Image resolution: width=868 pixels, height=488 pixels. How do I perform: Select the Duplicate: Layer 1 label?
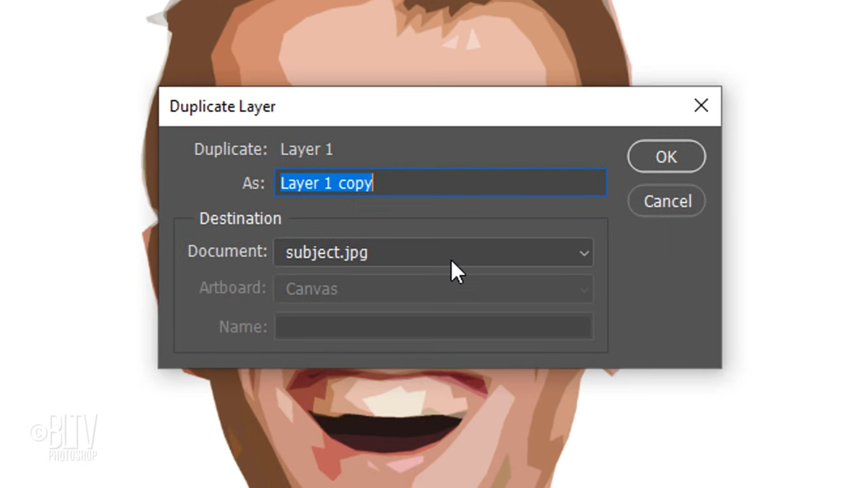[263, 149]
